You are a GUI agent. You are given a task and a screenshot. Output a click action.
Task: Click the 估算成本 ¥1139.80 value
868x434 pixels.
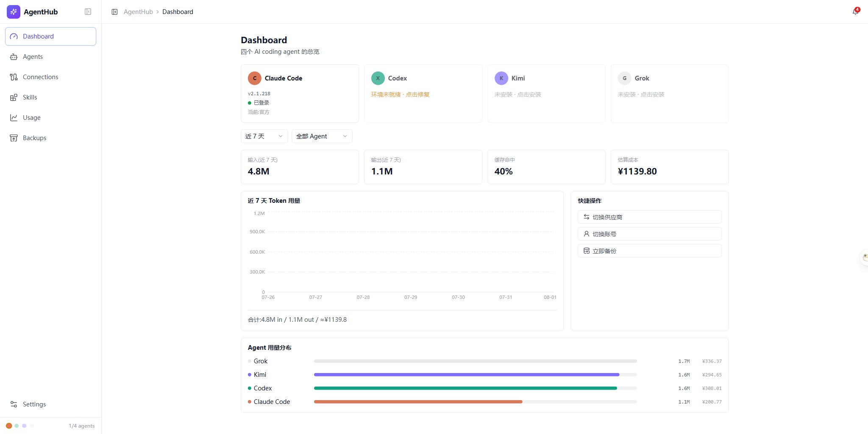[637, 171]
